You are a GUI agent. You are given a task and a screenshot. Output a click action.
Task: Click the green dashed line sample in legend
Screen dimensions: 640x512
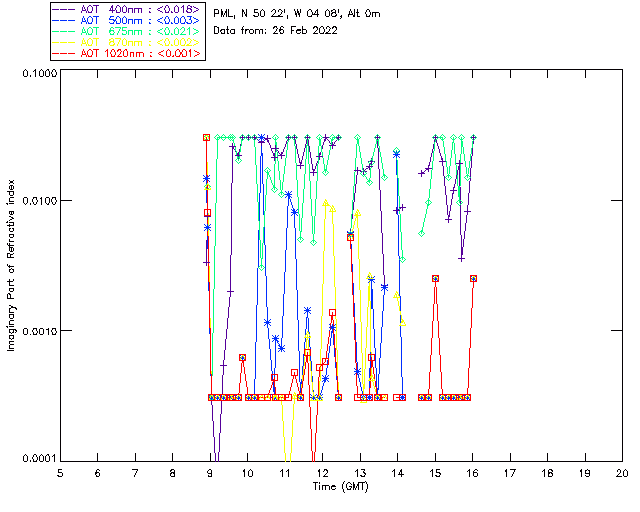[x=64, y=31]
